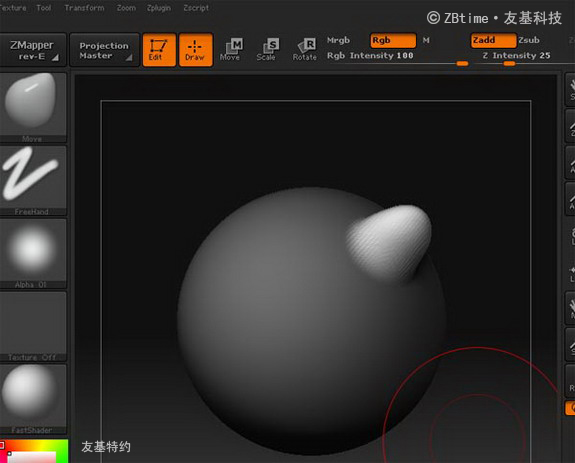
Task: Toggle Edit mode button
Action: click(x=159, y=50)
